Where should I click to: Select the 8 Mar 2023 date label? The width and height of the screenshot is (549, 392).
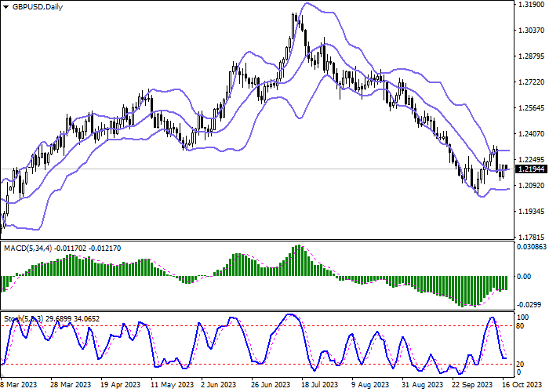point(19,386)
